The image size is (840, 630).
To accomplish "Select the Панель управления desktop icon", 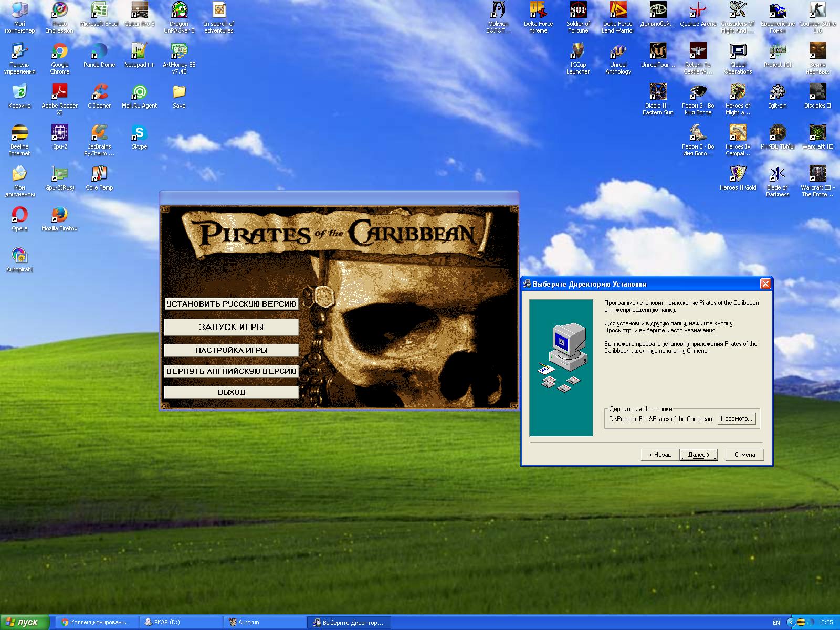I will 19,58.
